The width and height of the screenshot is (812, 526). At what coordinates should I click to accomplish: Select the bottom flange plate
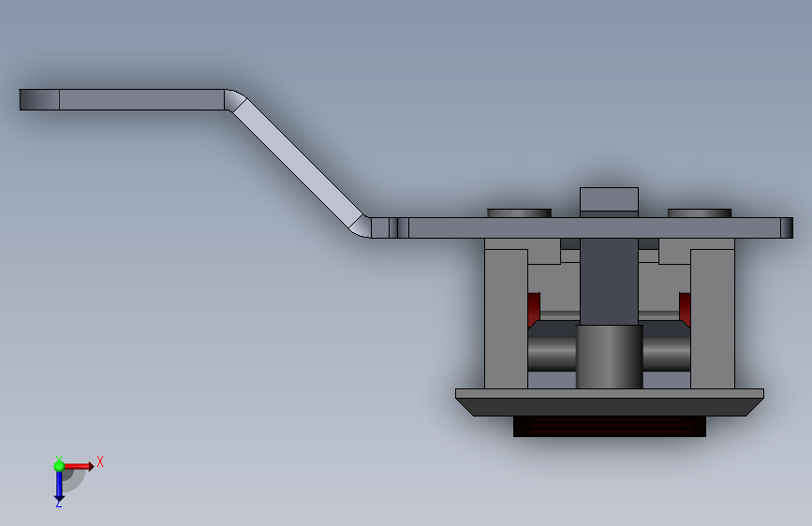pyautogui.click(x=610, y=402)
